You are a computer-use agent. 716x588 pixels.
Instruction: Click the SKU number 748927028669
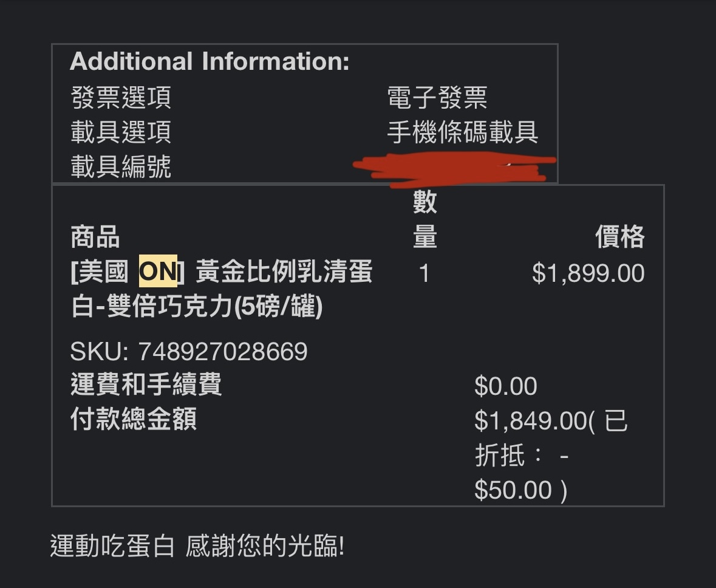(x=222, y=352)
